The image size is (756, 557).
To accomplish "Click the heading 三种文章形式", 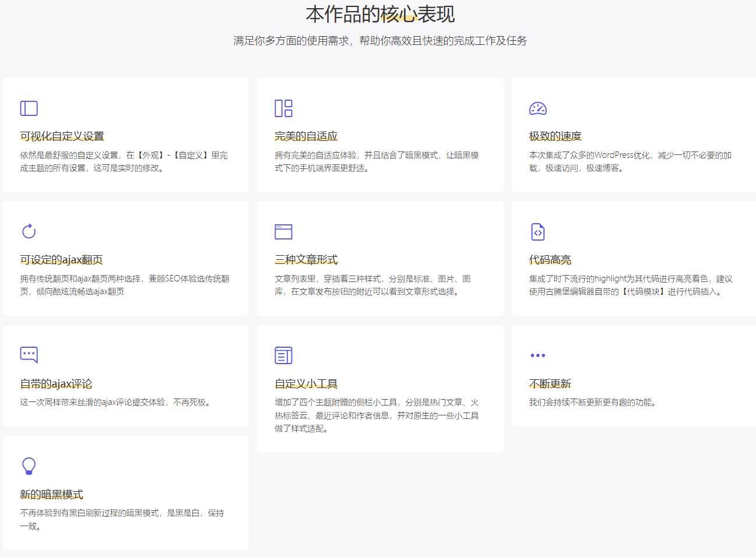I will (306, 260).
